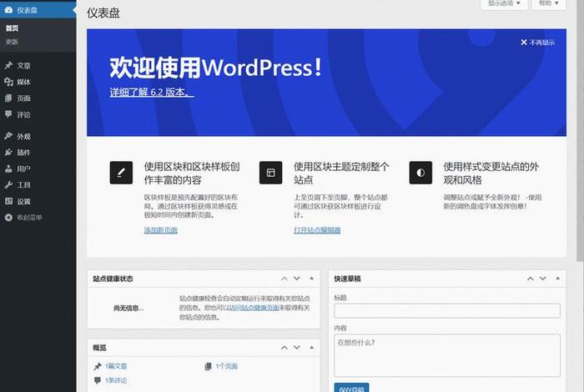This screenshot has height=392, width=584.
Task: Click the block layout icon in welcome panel
Action: click(x=271, y=173)
